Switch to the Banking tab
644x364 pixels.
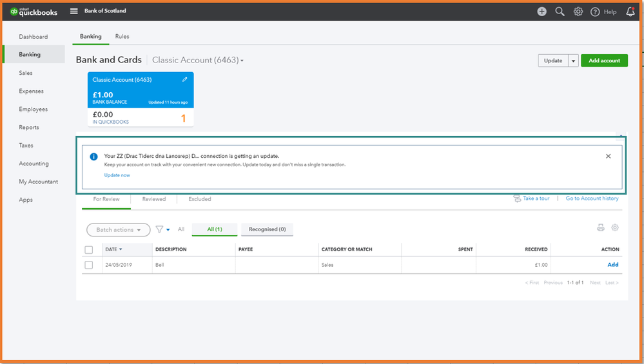[91, 37]
